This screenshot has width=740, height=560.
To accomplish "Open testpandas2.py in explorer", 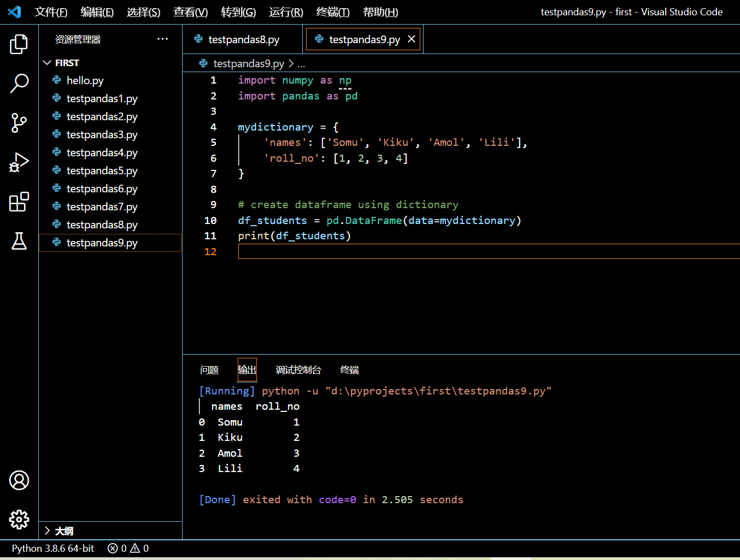I will tap(110, 116).
